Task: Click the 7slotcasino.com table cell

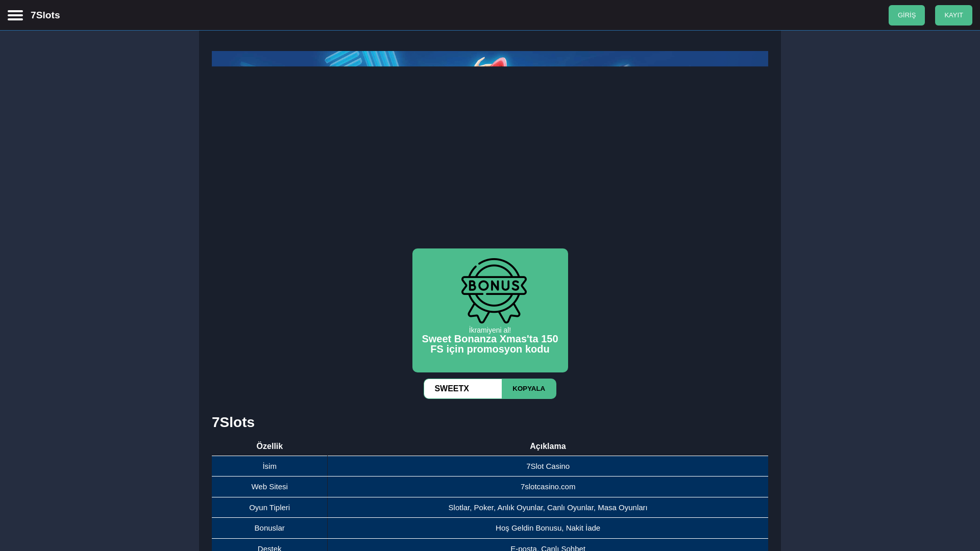Action: tap(548, 487)
